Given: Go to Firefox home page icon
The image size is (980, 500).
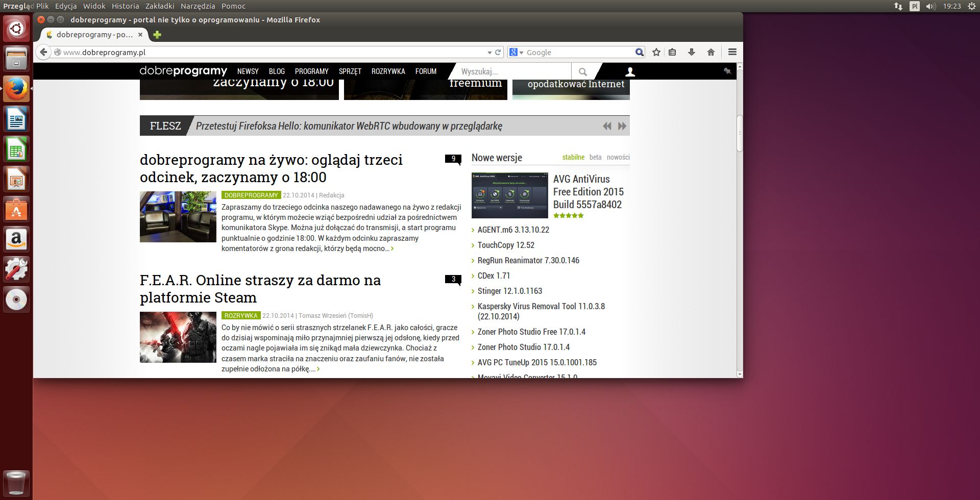Looking at the screenshot, I should tap(710, 52).
